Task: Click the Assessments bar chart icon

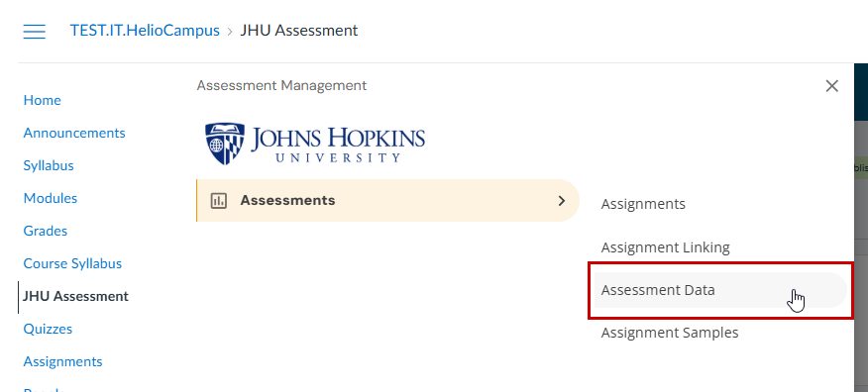Action: point(219,201)
